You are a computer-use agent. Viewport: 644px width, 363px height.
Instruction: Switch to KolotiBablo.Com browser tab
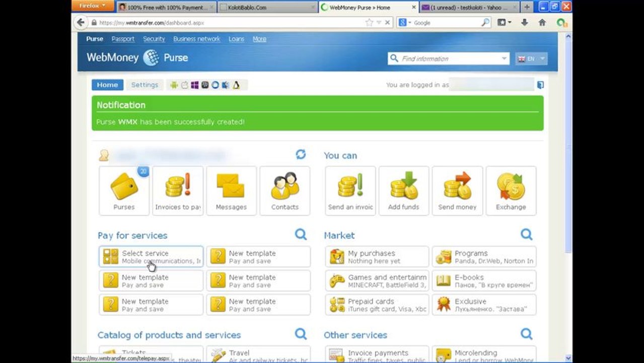[268, 7]
